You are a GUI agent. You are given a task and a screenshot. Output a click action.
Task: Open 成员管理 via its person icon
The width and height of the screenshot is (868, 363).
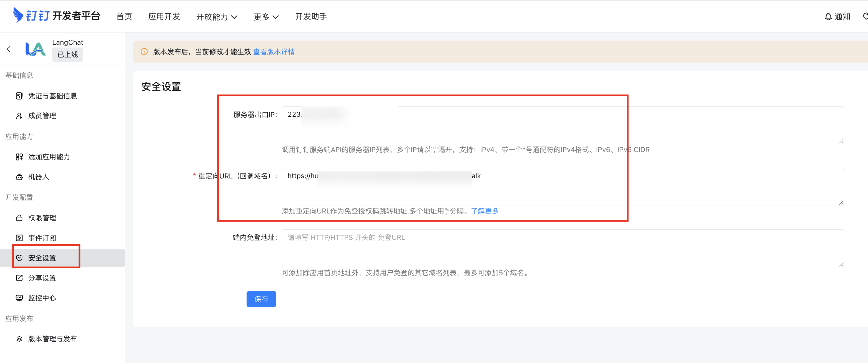[x=19, y=116]
